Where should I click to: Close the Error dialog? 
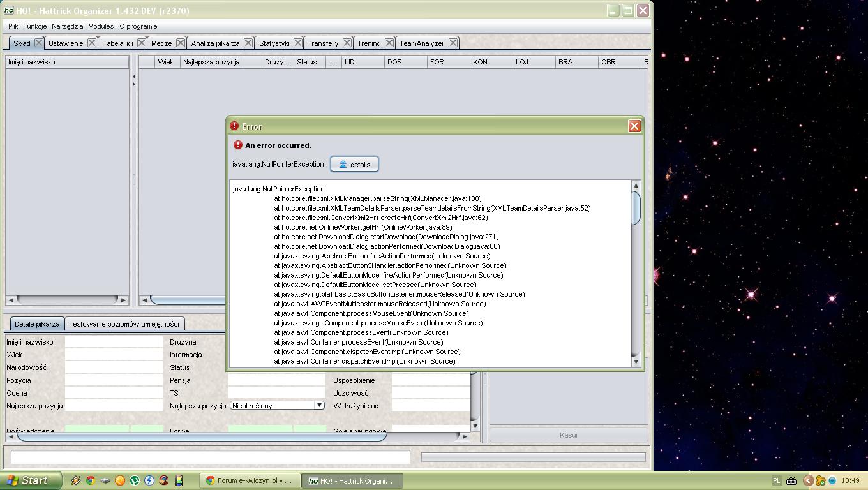click(x=634, y=126)
